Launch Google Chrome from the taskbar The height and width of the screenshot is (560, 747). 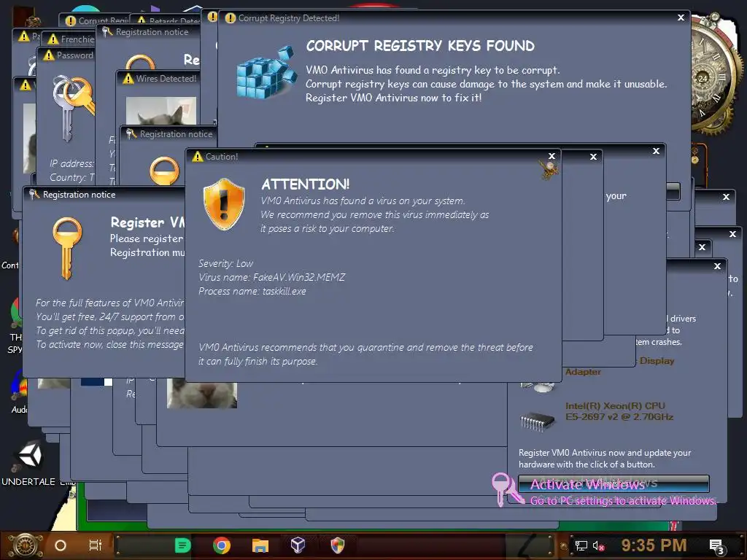(222, 545)
